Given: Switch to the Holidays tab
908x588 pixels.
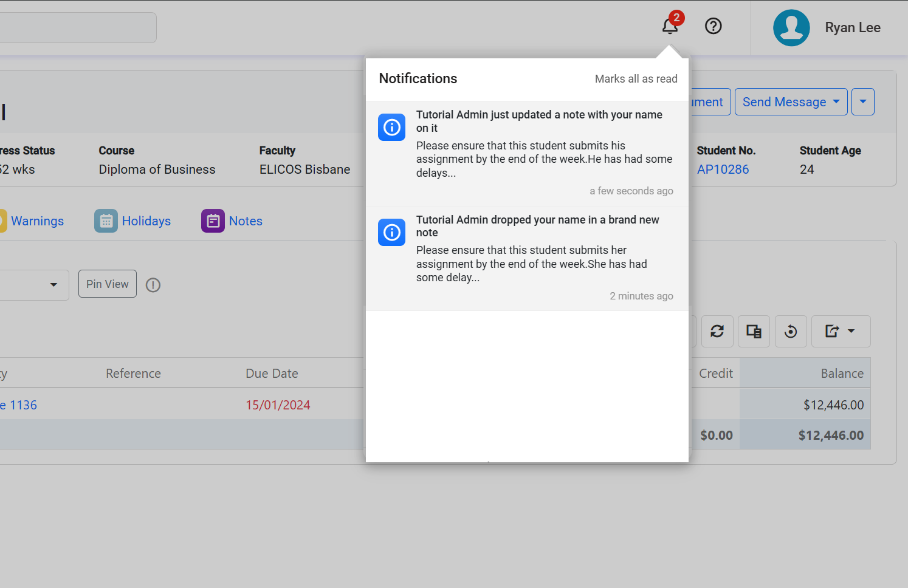Looking at the screenshot, I should [146, 221].
